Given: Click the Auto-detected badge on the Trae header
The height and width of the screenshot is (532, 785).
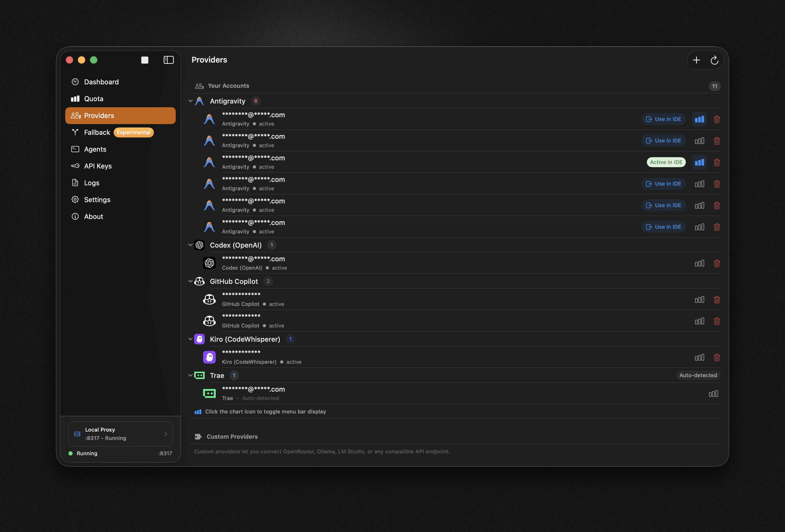Looking at the screenshot, I should 698,375.
